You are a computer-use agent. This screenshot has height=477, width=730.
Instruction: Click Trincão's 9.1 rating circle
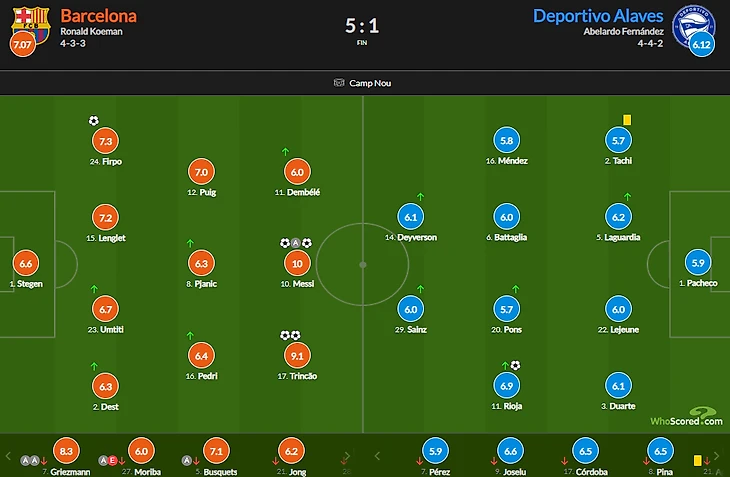point(297,356)
